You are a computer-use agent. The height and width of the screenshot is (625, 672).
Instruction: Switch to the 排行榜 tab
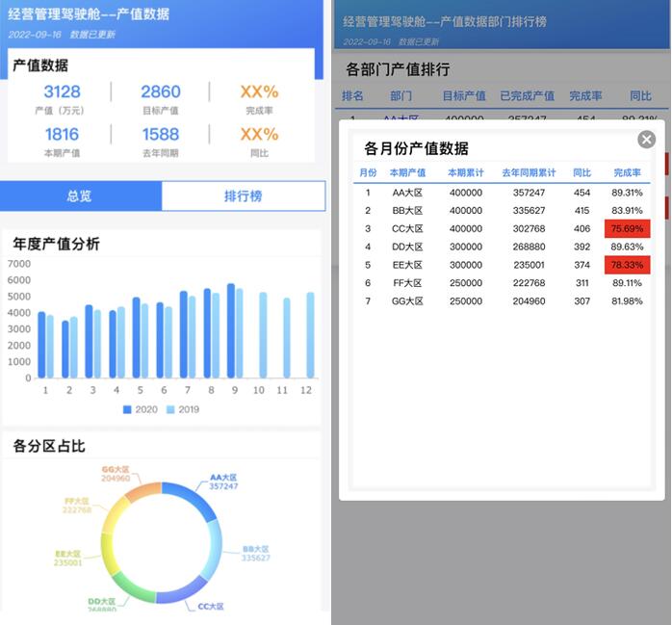click(x=243, y=195)
